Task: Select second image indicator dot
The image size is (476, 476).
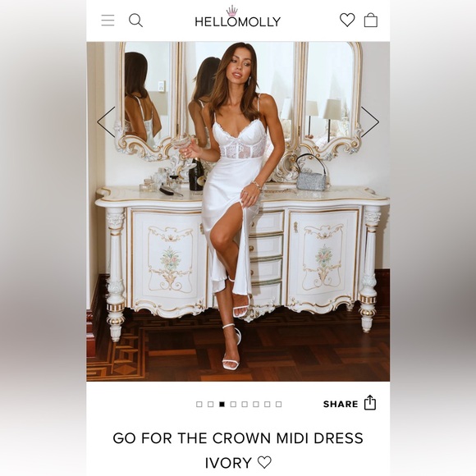Action: (211, 404)
